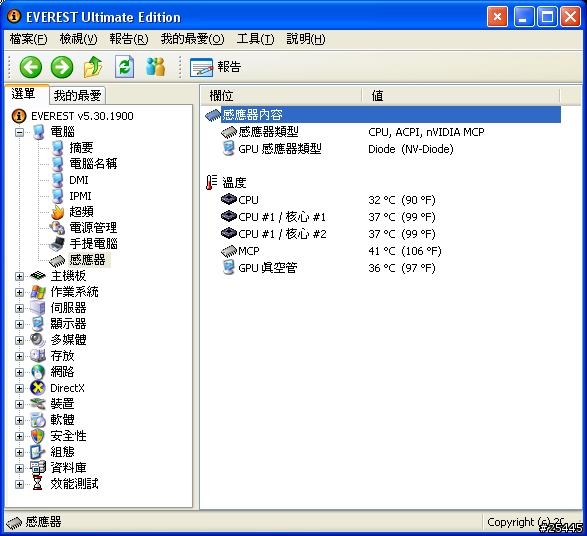Viewport: 587px width, 536px height.
Task: Expand the 軟體 tree node
Action: 19,420
